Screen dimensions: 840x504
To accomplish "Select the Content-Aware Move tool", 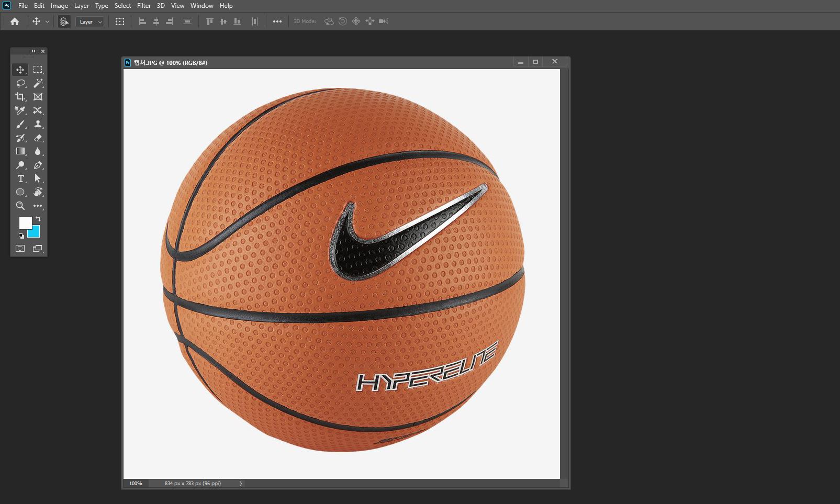I will coord(38,110).
